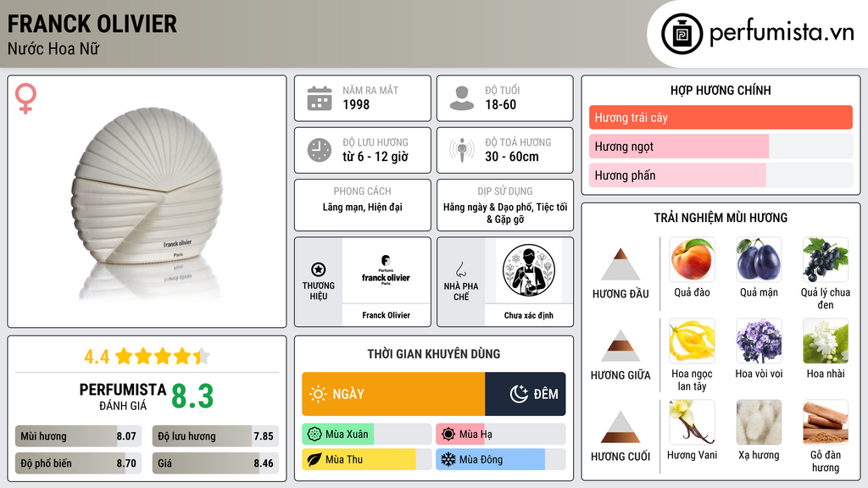
Task: Click the Hoa nhài jasmine note image
Action: 826,341
